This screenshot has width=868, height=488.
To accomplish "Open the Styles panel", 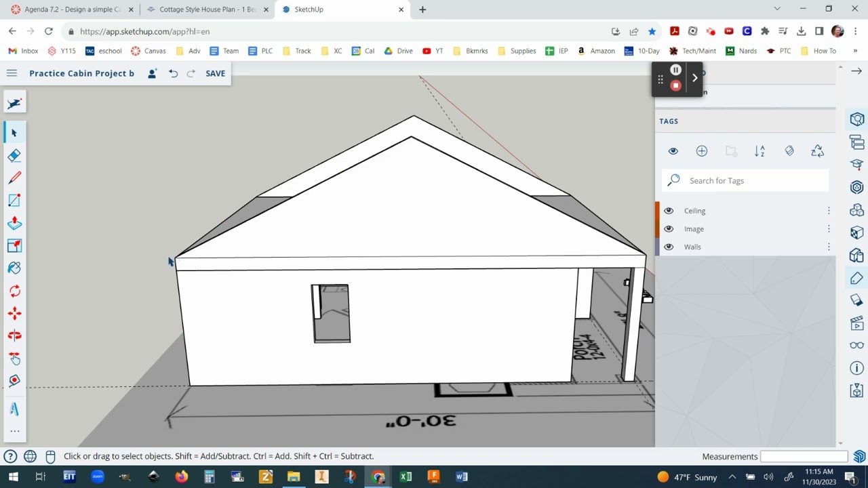I will (857, 256).
